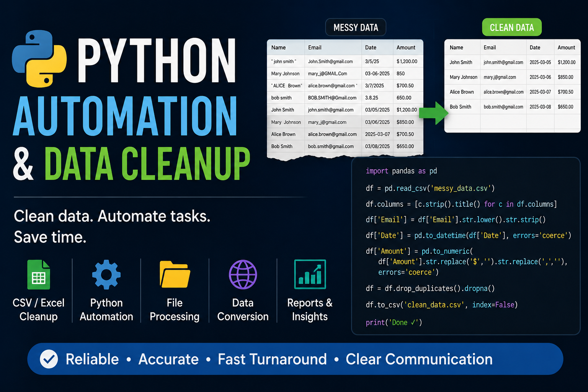588x392 pixels.
Task: Select the teal bar chart Reports icon
Action: pyautogui.click(x=310, y=274)
